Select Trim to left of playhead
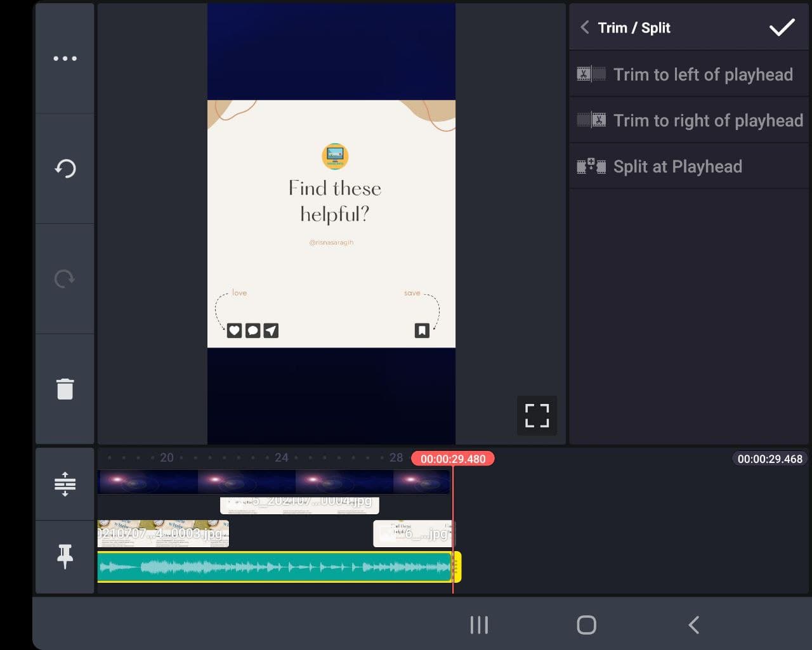The width and height of the screenshot is (812, 650). (x=689, y=74)
